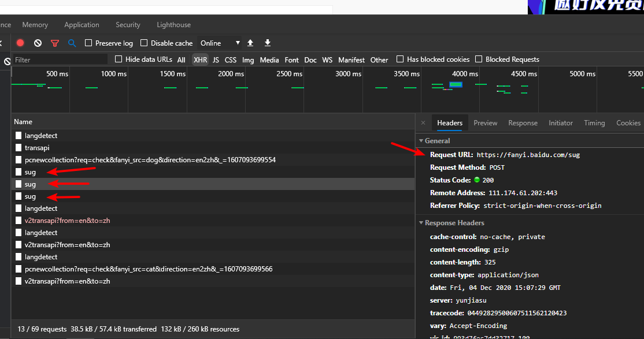644x339 pixels.
Task: Click the content-length 325 header
Action: pyautogui.click(x=463, y=262)
